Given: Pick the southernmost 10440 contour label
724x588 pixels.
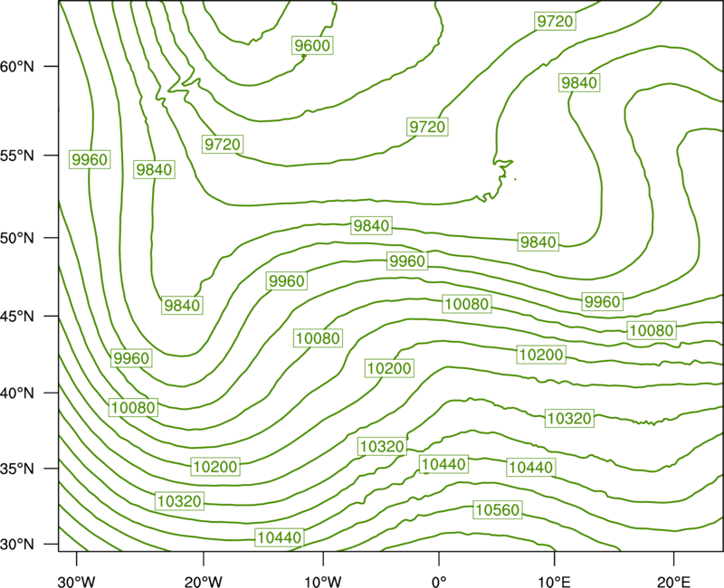Looking at the screenshot, I should [280, 537].
